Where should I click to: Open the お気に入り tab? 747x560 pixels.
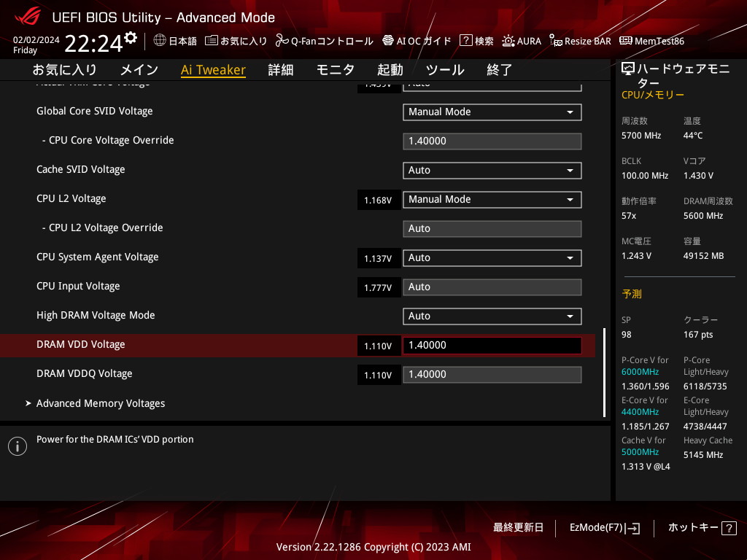(x=65, y=70)
